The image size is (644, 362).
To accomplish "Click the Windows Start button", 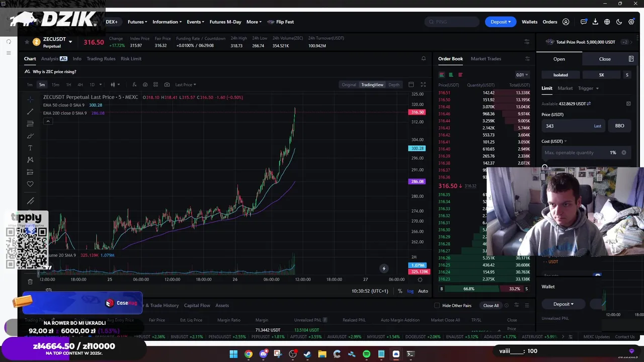I will click(233, 354).
